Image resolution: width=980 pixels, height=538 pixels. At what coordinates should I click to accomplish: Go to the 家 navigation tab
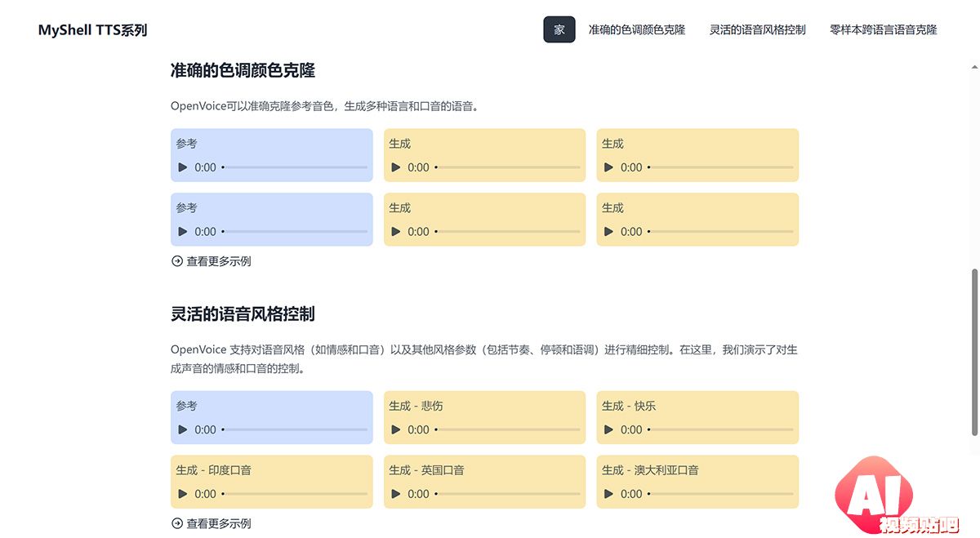[x=559, y=29]
